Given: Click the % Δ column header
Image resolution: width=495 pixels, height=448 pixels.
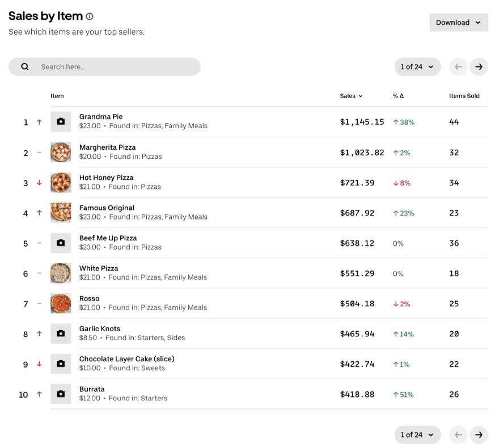Looking at the screenshot, I should [x=398, y=96].
